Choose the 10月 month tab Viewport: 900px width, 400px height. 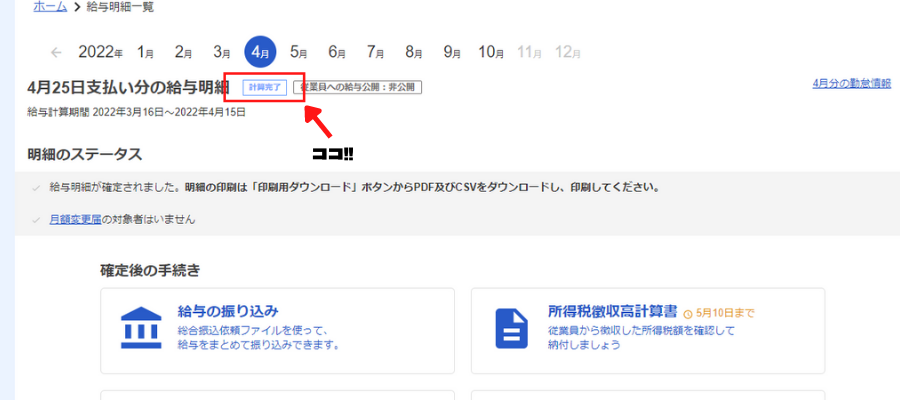point(491,52)
